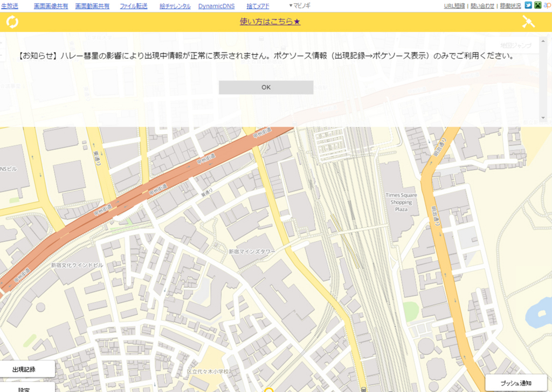This screenshot has height=392, width=552.
Task: Click the notice panel scrollbar up arrow
Action: pos(543,41)
